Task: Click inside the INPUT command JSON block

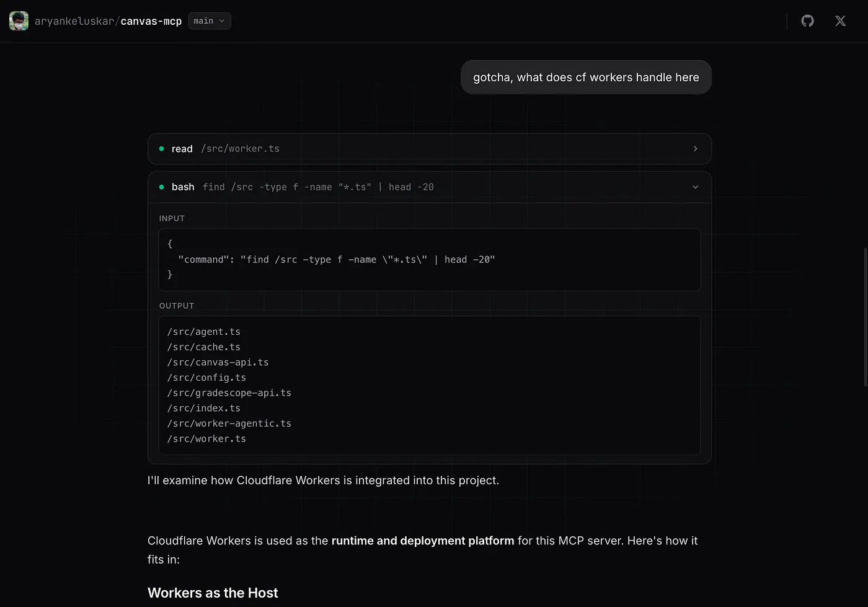Action: pos(430,260)
